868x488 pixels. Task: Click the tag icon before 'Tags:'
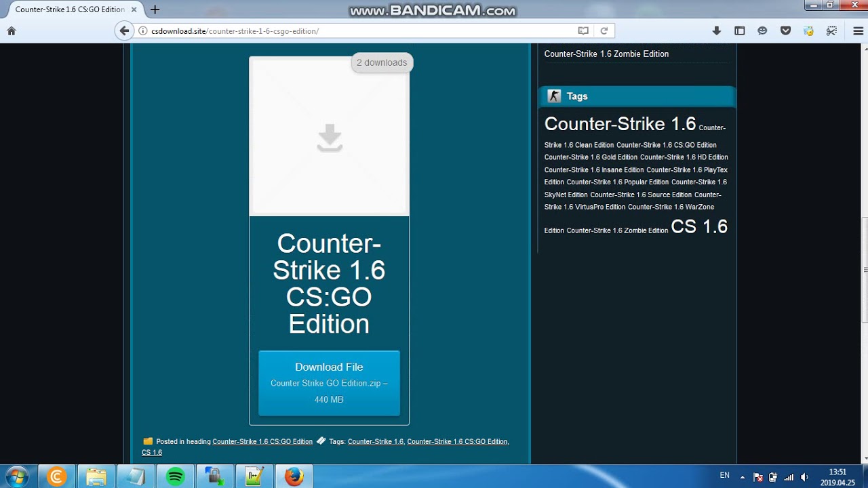coord(321,441)
